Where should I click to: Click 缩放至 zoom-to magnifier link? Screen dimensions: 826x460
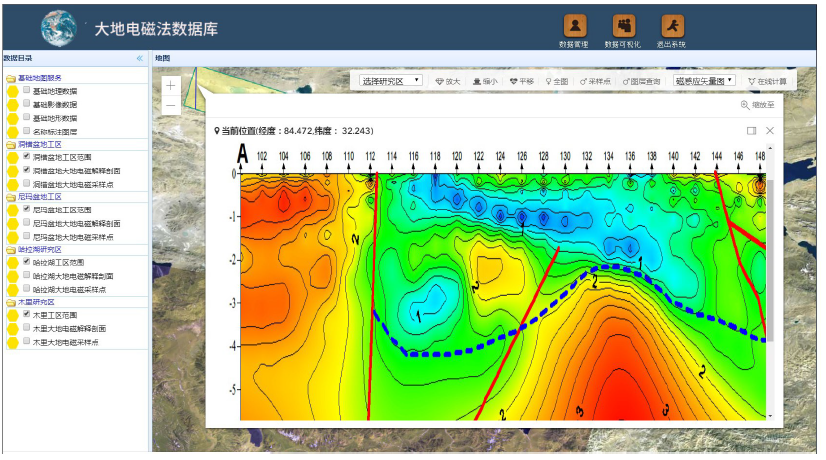pyautogui.click(x=758, y=105)
